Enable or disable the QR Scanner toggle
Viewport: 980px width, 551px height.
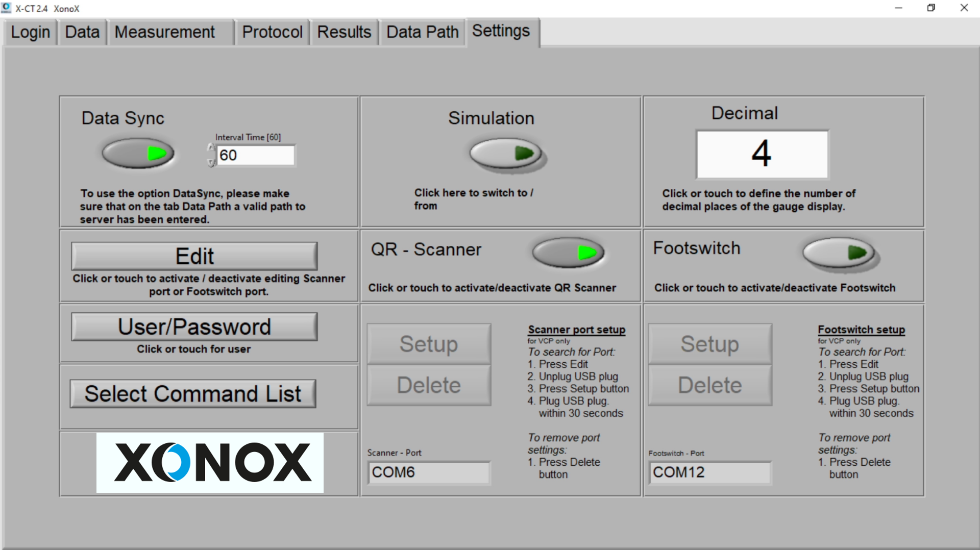[x=568, y=252]
